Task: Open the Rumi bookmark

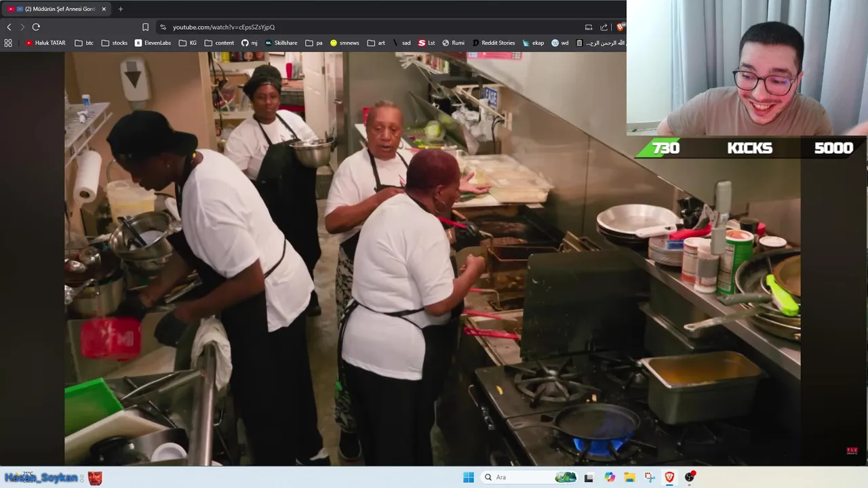Action: [x=454, y=43]
